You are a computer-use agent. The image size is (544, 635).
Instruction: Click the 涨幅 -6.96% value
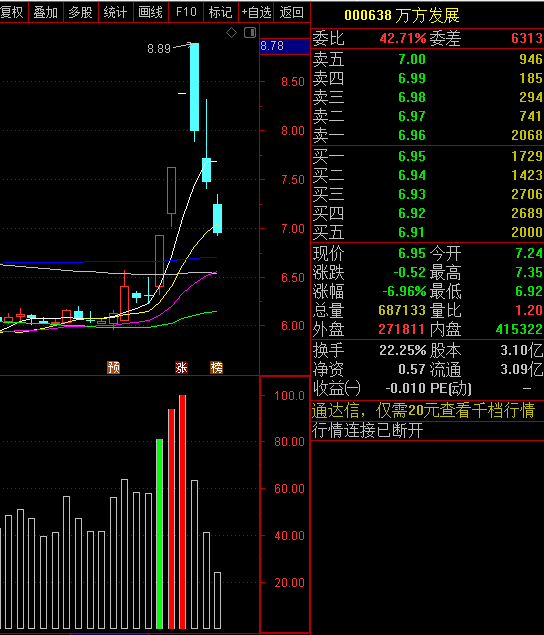[404, 291]
